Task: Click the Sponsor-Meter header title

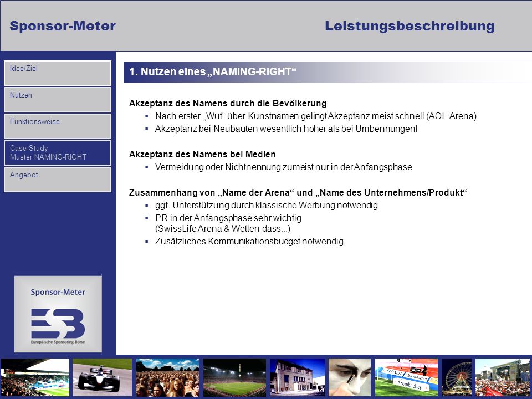Action: [63, 26]
